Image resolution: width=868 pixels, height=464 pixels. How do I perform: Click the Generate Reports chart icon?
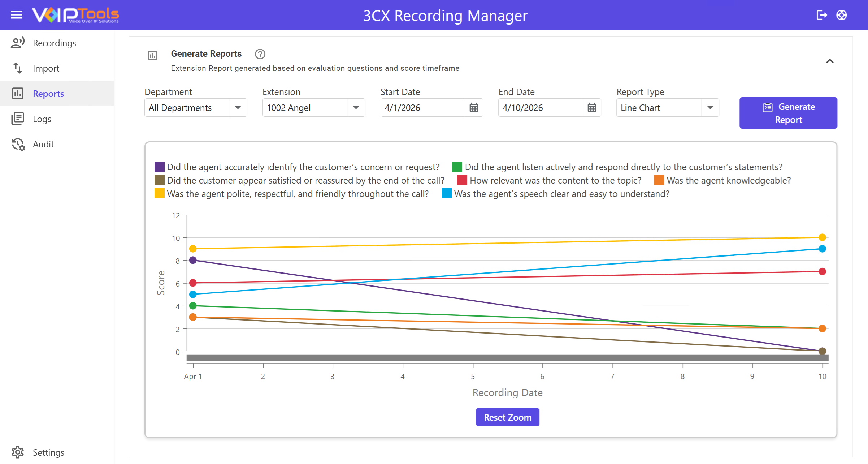(x=152, y=55)
